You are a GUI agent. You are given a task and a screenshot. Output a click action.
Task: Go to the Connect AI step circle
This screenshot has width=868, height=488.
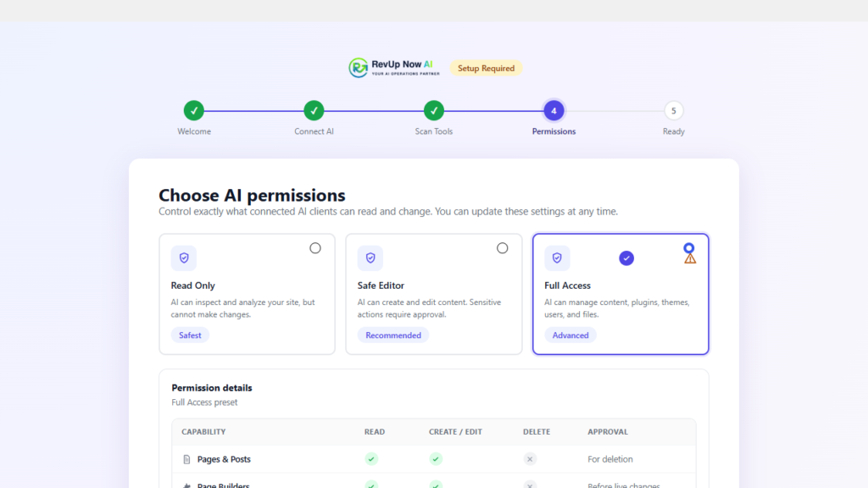(x=314, y=111)
